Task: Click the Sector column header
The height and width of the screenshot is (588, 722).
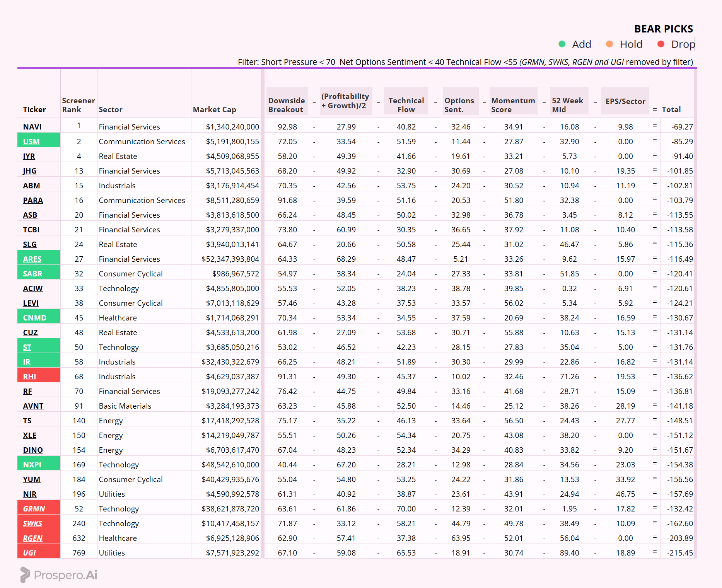Action: pos(111,109)
